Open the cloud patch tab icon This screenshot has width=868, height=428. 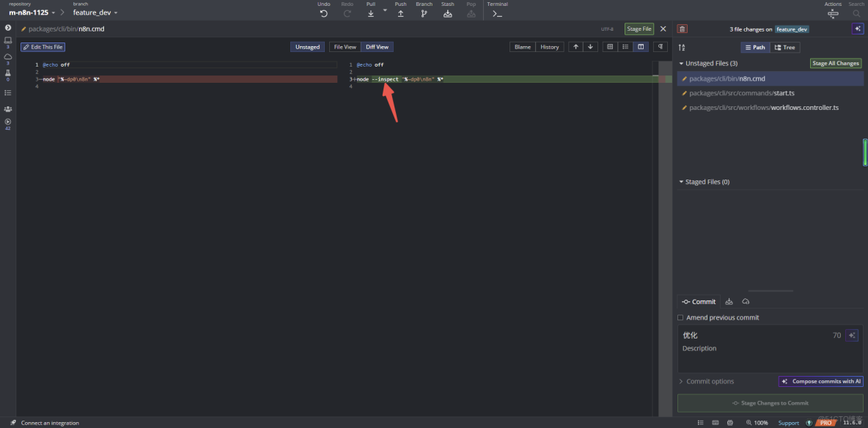point(746,302)
